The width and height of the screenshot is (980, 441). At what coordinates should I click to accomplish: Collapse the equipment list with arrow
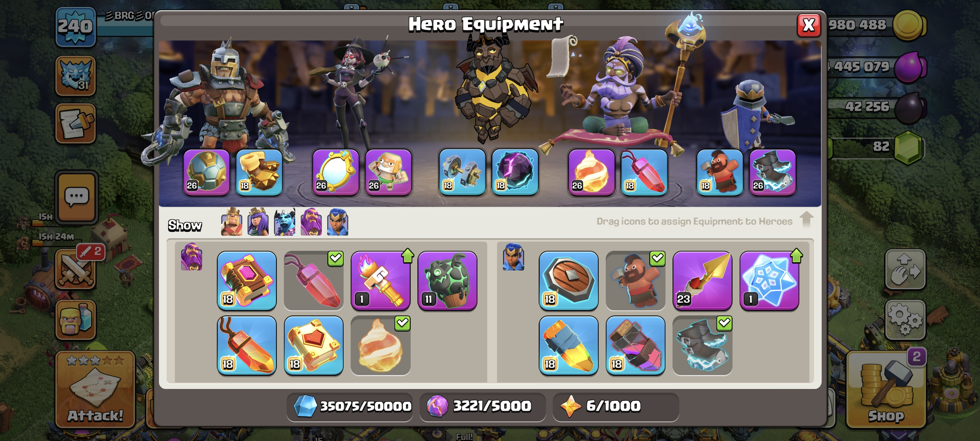[x=806, y=220]
